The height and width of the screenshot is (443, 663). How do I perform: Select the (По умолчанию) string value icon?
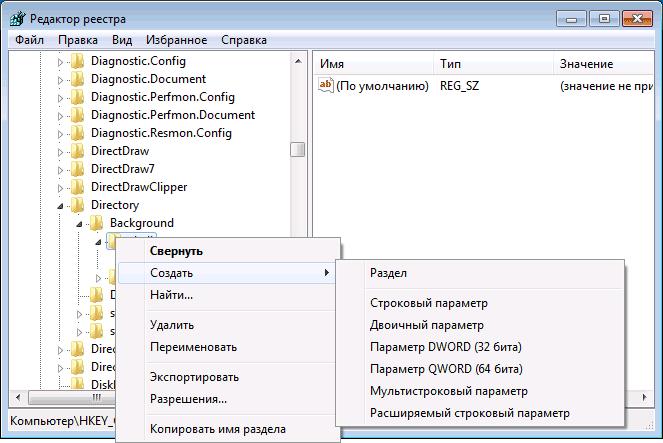tap(326, 85)
